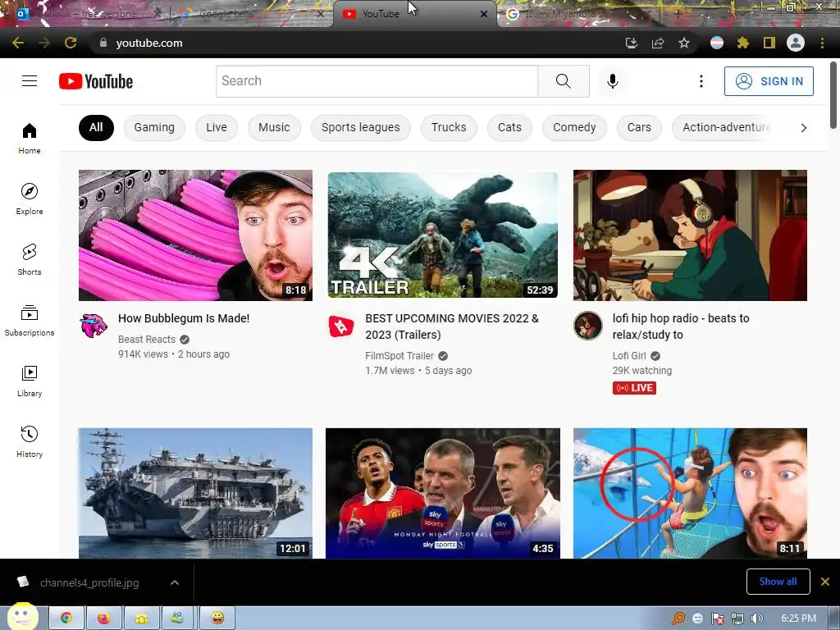
Task: Click the SIGN IN button
Action: pyautogui.click(x=769, y=81)
